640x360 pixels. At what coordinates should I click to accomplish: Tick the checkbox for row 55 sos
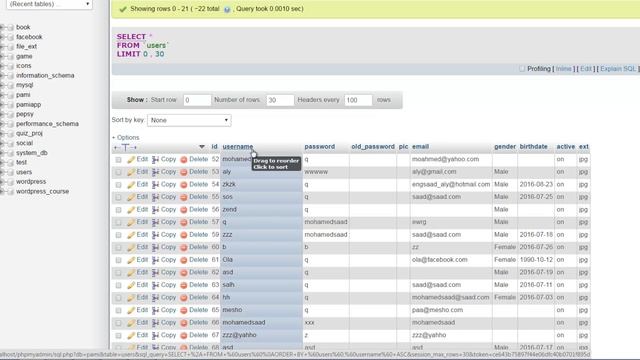(x=118, y=198)
